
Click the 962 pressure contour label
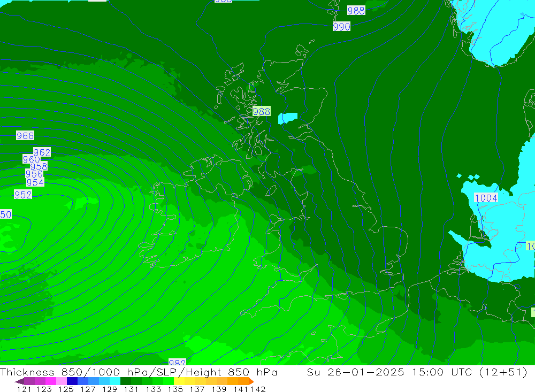point(42,152)
